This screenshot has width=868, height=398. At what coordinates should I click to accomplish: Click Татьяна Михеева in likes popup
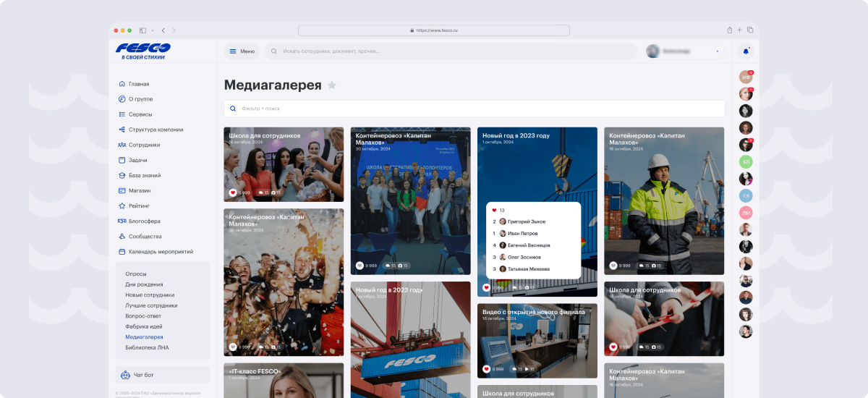[x=529, y=269]
